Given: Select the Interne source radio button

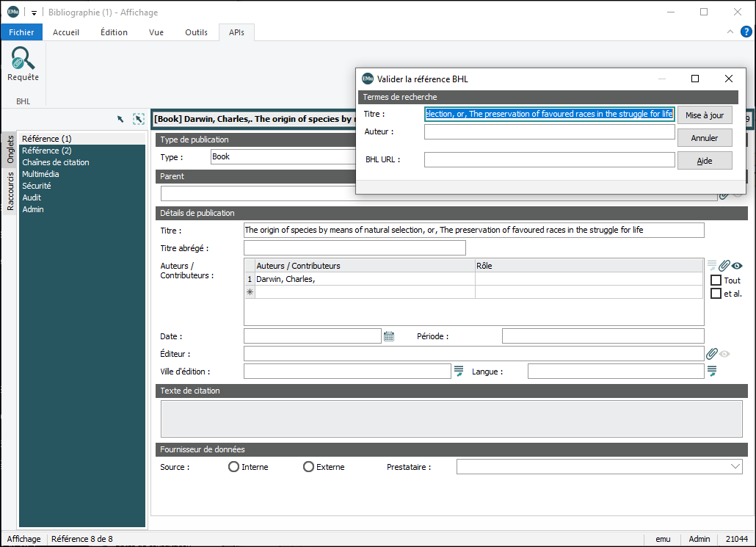Looking at the screenshot, I should [x=234, y=467].
